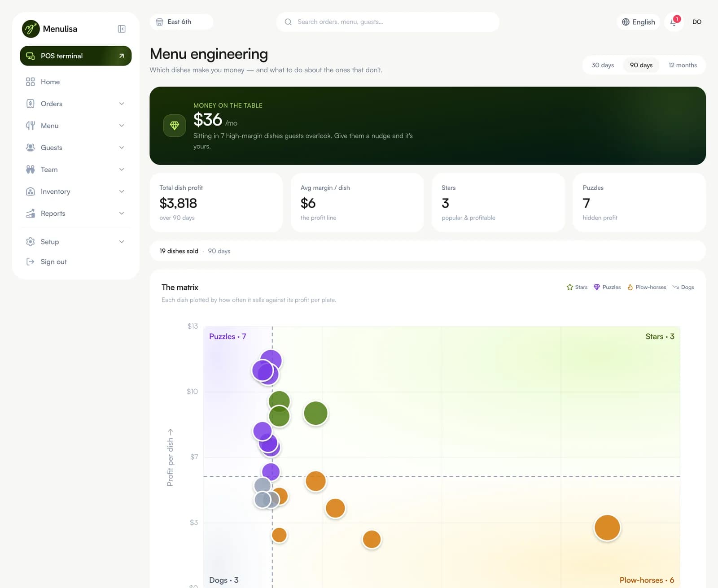Select the 12 months range tab
Viewport: 718px width, 588px height.
tap(683, 65)
